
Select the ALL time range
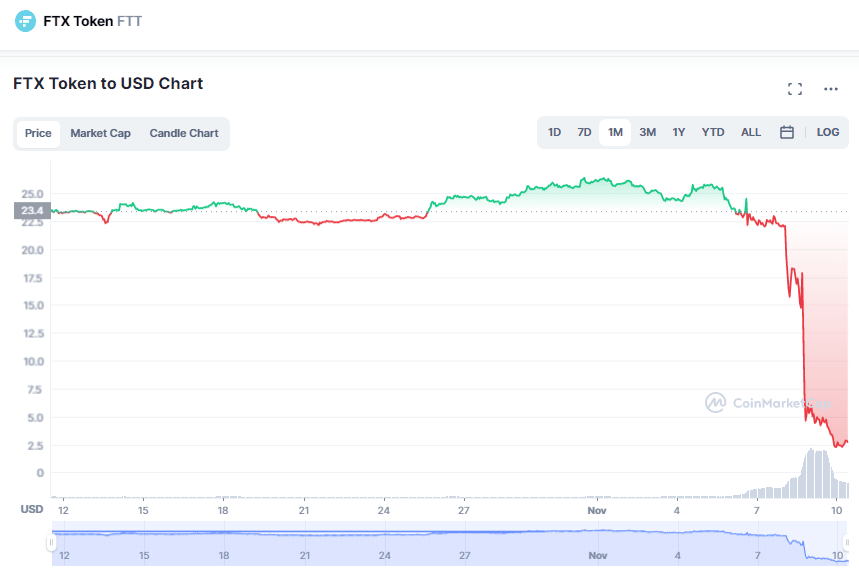[x=751, y=133]
